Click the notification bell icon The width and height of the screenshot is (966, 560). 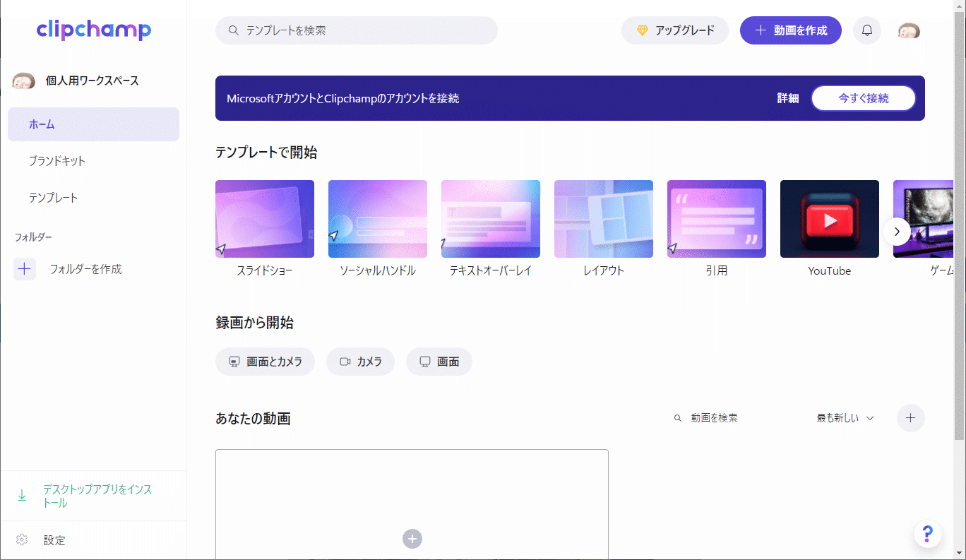(x=867, y=30)
